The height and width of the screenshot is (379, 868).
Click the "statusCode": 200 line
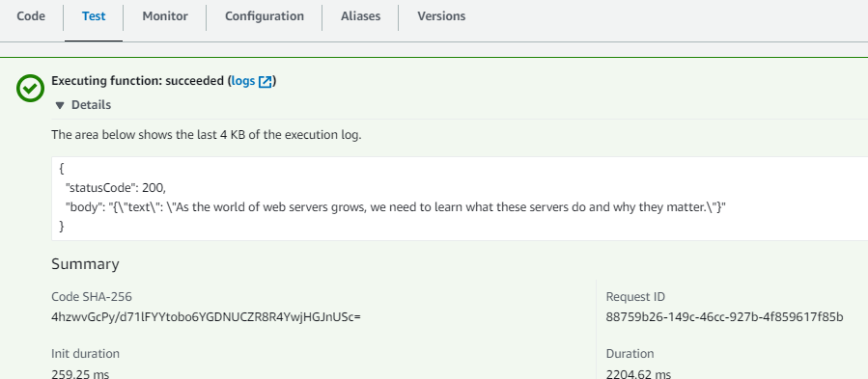(x=115, y=188)
